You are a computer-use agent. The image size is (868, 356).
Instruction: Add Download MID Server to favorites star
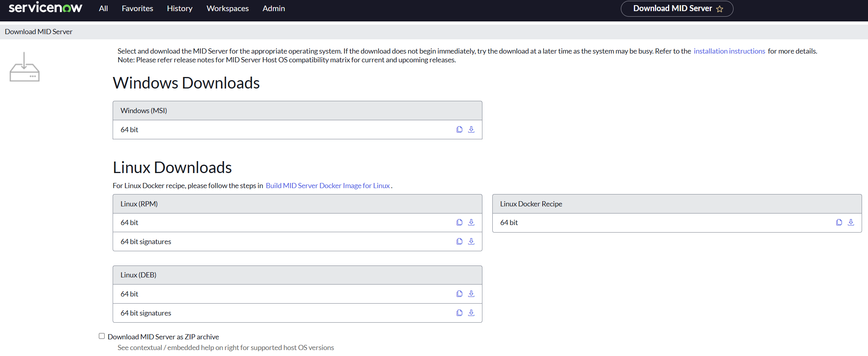[720, 9]
